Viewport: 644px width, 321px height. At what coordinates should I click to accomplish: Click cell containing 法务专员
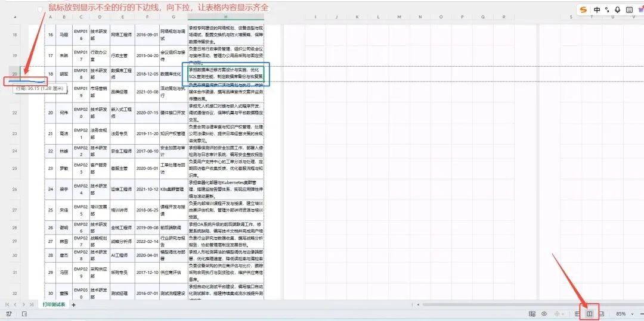pyautogui.click(x=122, y=133)
